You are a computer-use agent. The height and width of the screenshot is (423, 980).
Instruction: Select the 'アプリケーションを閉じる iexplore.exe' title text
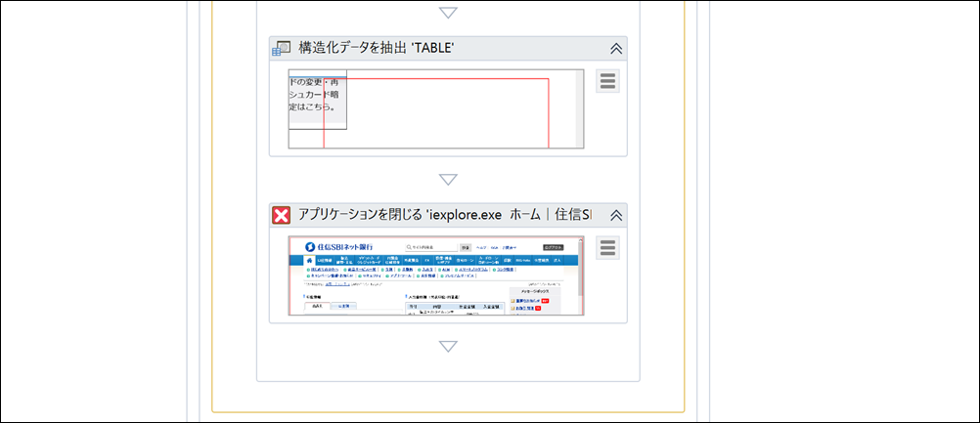[x=444, y=215]
